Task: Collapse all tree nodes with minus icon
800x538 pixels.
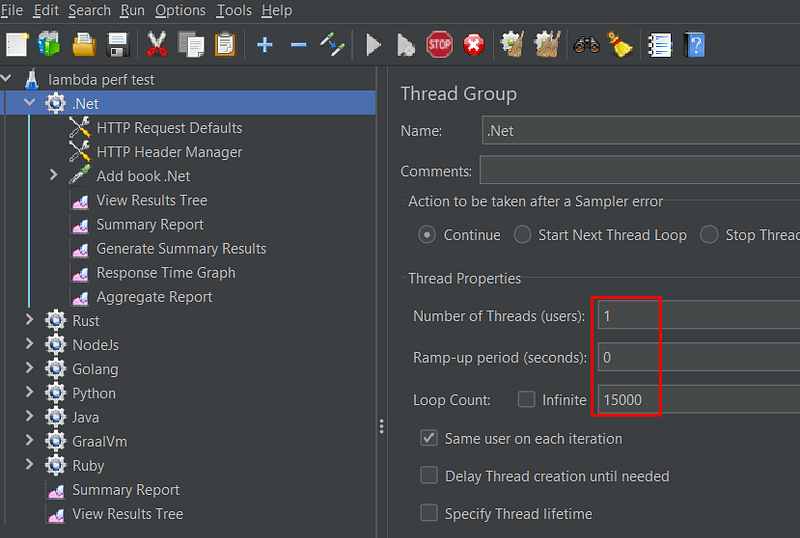Action: tap(298, 45)
